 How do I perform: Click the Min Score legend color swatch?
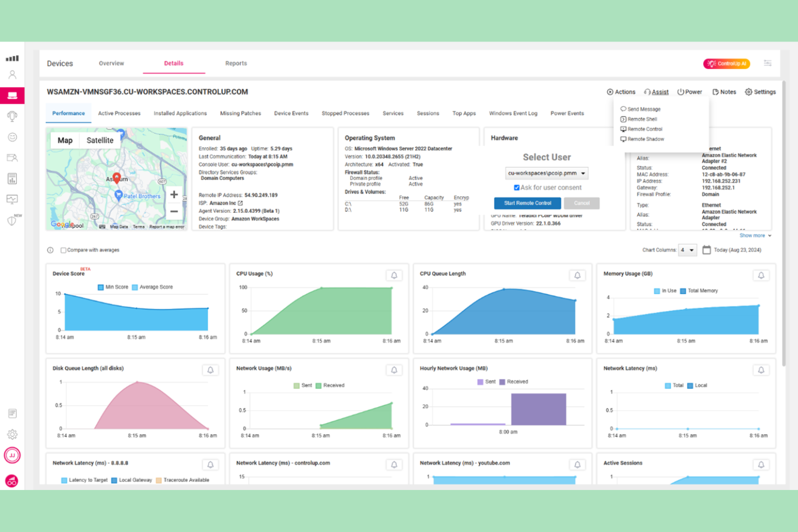pyautogui.click(x=100, y=287)
